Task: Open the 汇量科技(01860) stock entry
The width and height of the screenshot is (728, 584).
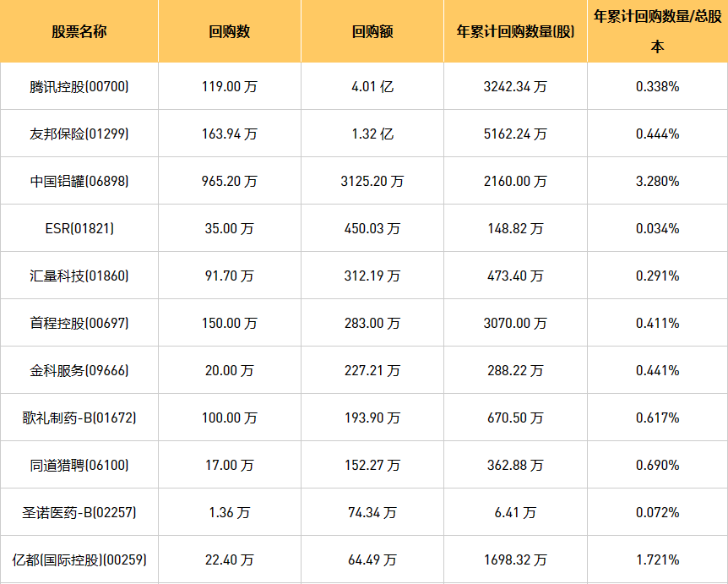Action: 79,276
